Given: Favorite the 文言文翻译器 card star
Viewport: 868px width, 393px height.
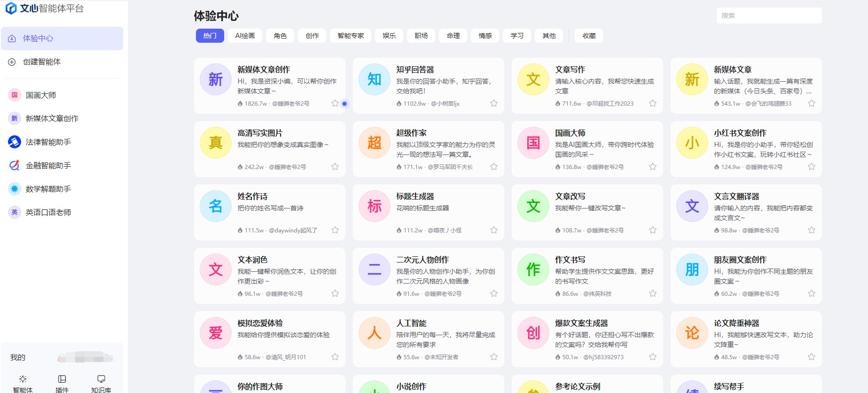Looking at the screenshot, I should tap(812, 230).
